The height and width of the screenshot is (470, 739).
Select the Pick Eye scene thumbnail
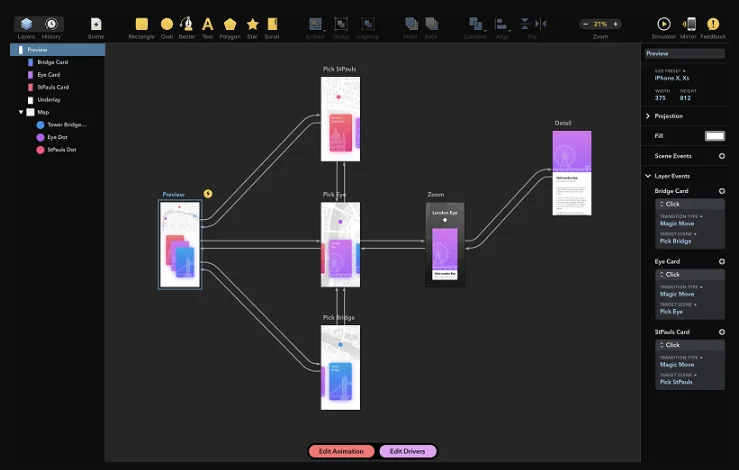click(x=340, y=245)
